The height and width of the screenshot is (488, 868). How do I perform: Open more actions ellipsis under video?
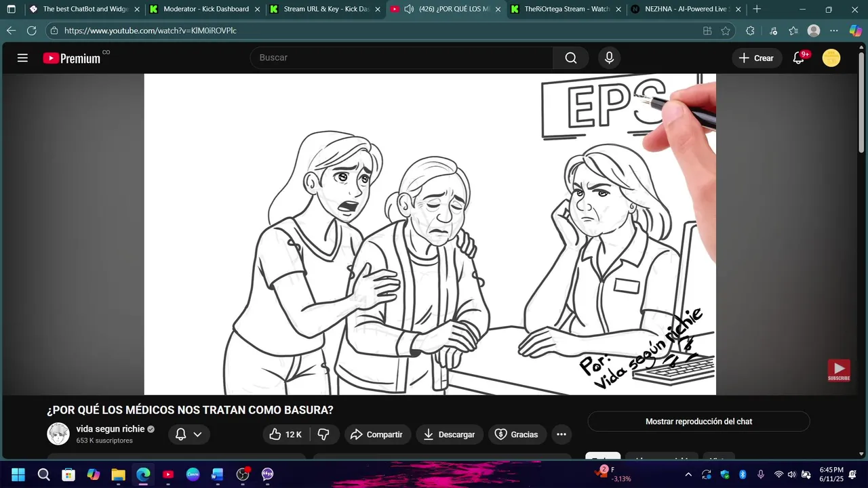[561, 434]
